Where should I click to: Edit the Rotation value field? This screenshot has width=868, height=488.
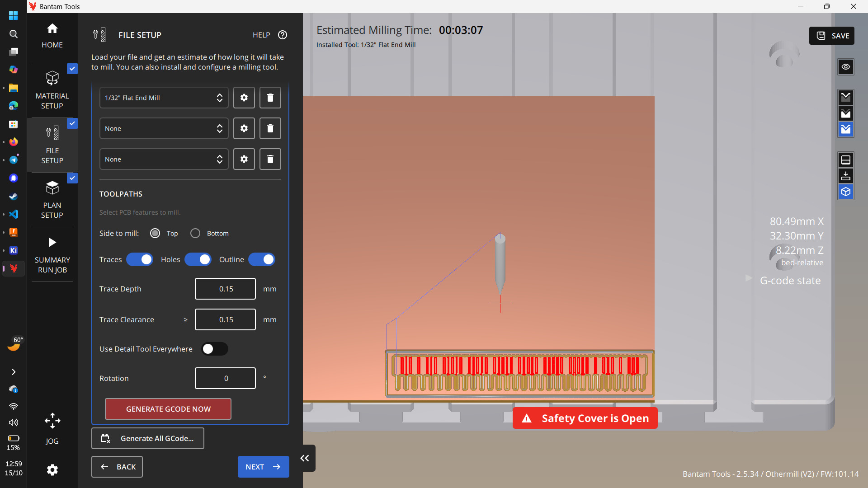[x=226, y=378]
